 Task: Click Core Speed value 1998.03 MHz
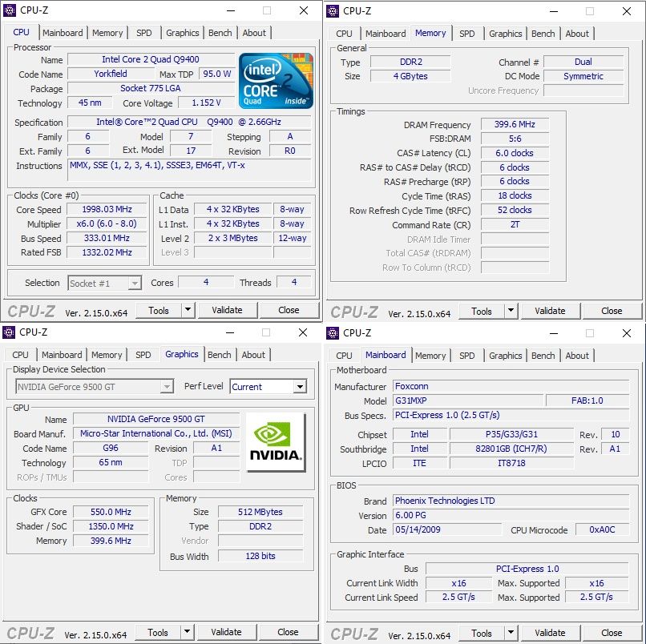click(107, 209)
